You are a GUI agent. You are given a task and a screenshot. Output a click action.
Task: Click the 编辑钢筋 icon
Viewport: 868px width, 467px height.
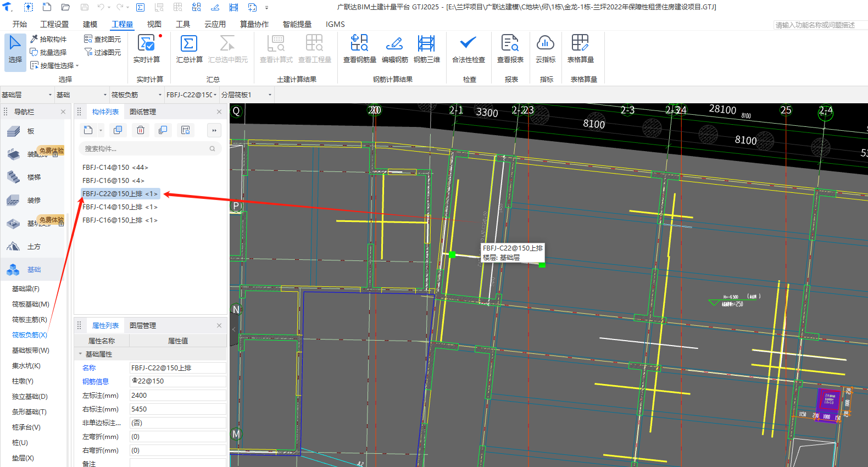[394, 44]
